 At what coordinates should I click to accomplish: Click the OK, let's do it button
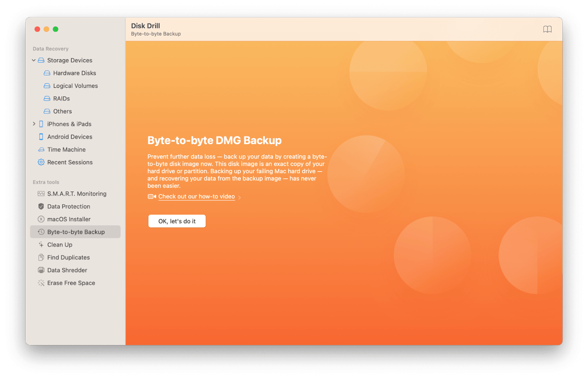point(177,221)
